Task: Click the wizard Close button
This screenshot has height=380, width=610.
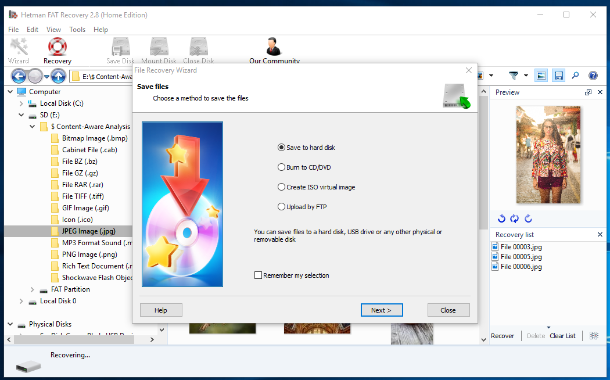Action: (448, 310)
